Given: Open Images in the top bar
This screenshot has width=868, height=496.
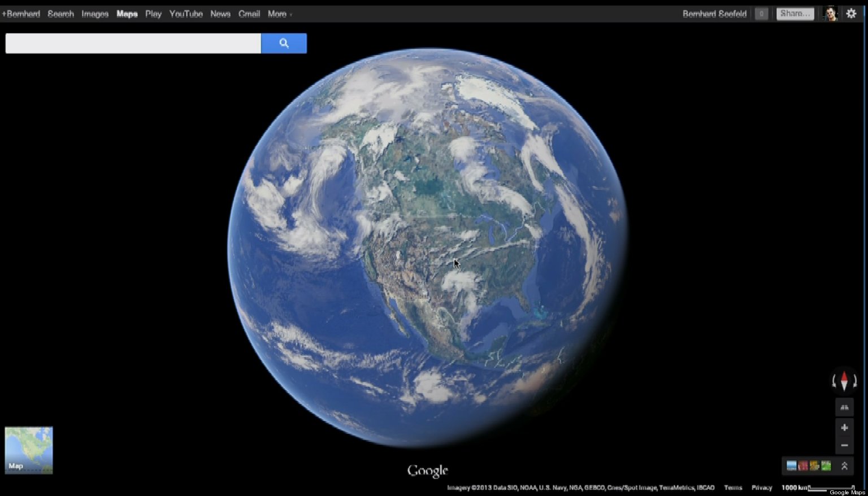Looking at the screenshot, I should click(95, 14).
